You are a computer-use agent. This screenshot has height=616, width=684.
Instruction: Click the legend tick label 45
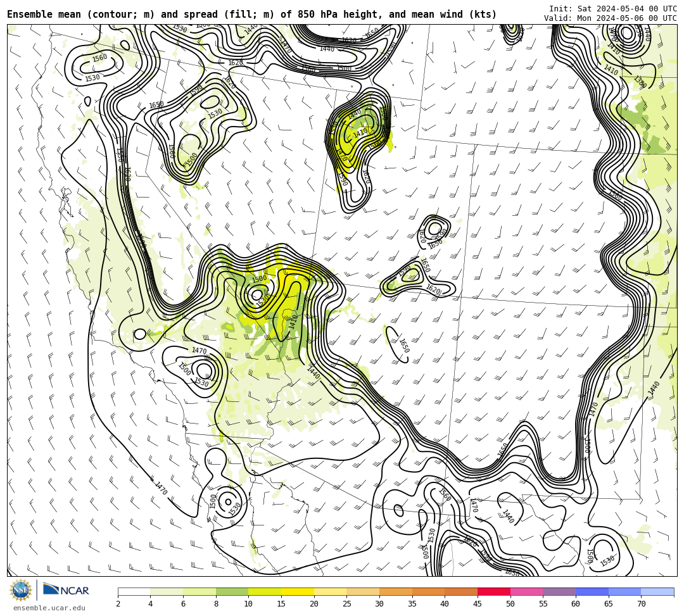click(478, 604)
